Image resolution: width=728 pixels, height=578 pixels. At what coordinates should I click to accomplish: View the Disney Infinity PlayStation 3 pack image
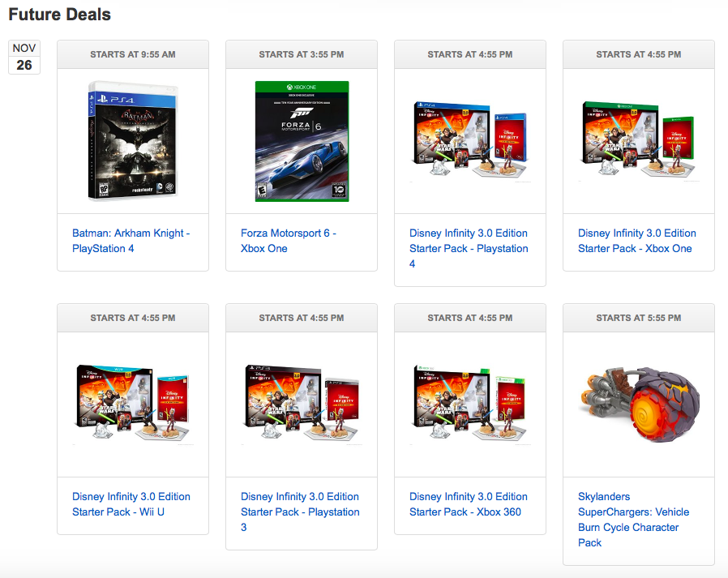point(302,405)
